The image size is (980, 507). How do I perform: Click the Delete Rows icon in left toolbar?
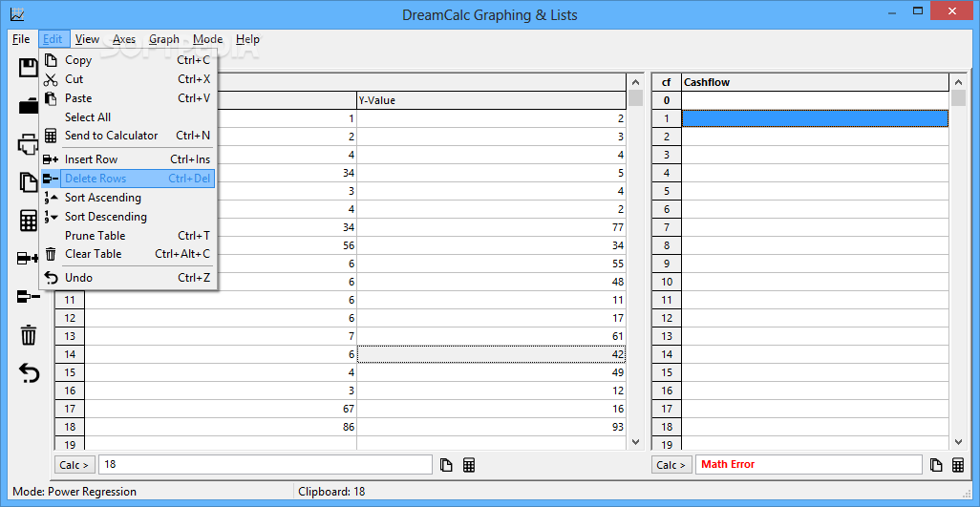[29, 297]
